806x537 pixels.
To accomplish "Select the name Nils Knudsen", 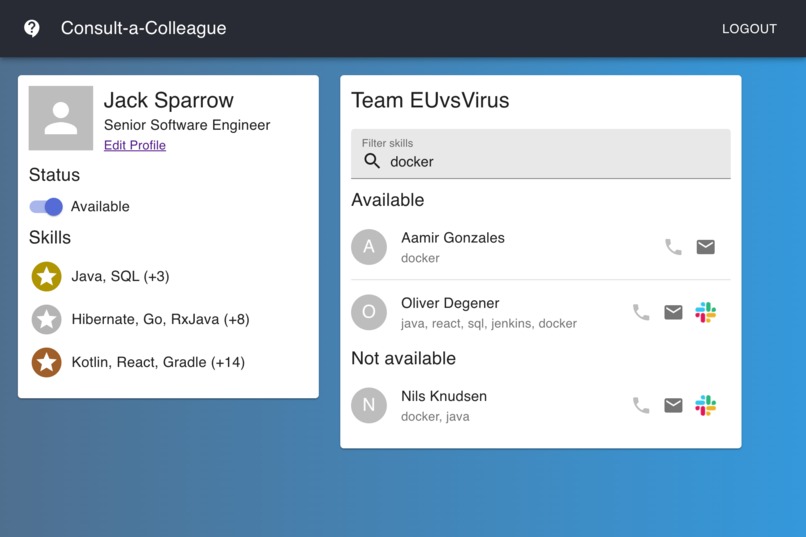I will (444, 396).
